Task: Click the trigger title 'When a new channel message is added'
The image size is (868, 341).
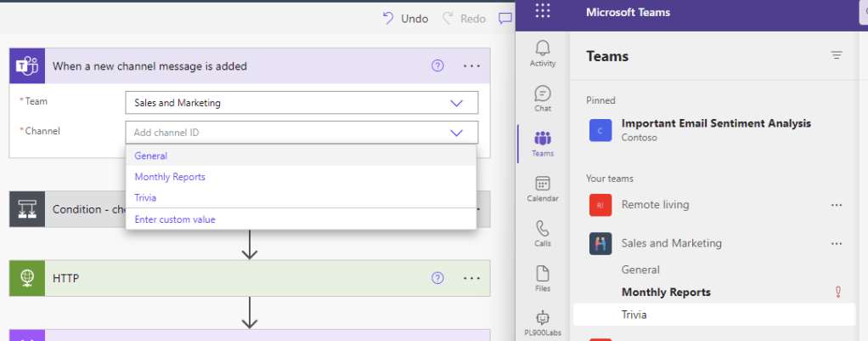Action: [x=149, y=66]
